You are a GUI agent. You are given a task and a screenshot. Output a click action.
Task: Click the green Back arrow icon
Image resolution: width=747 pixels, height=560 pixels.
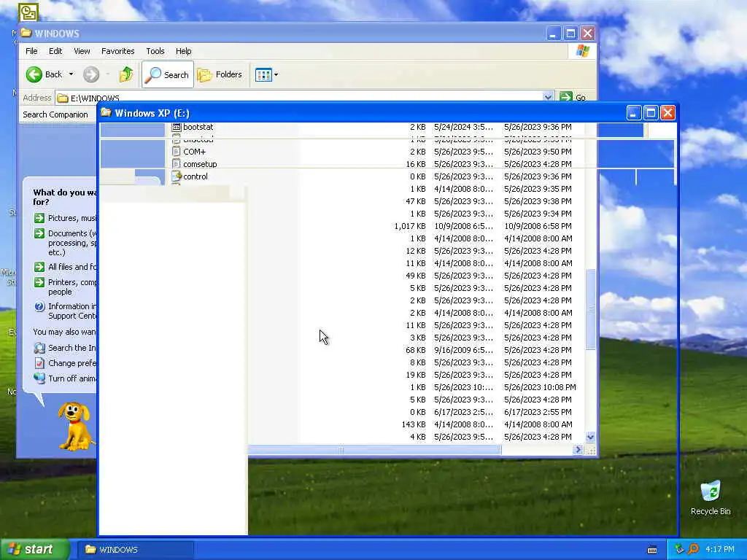point(34,74)
